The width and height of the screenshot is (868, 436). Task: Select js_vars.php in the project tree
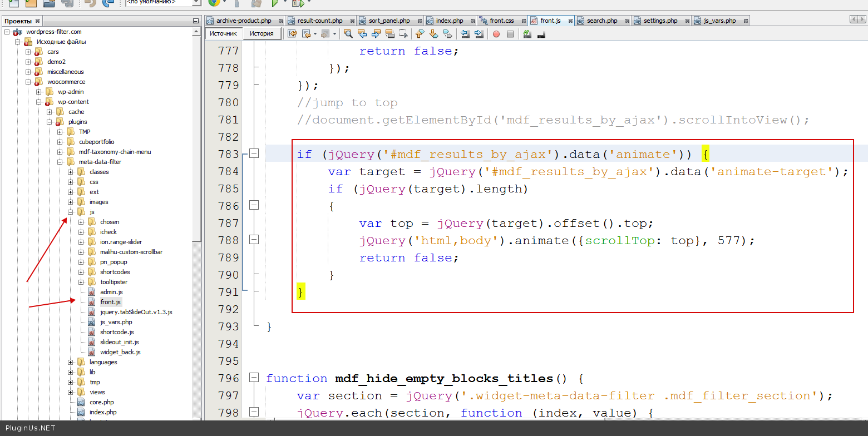click(x=116, y=322)
